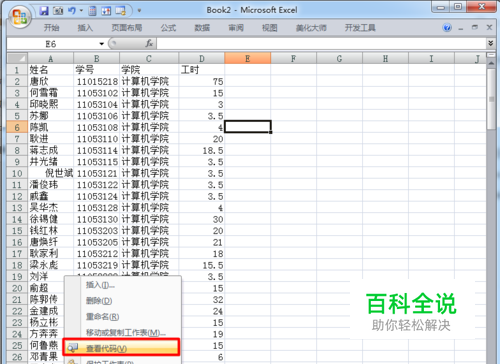Viewport: 500px width, 364px height.
Task: Open the 开始 ribbon tab
Action: (x=51, y=28)
